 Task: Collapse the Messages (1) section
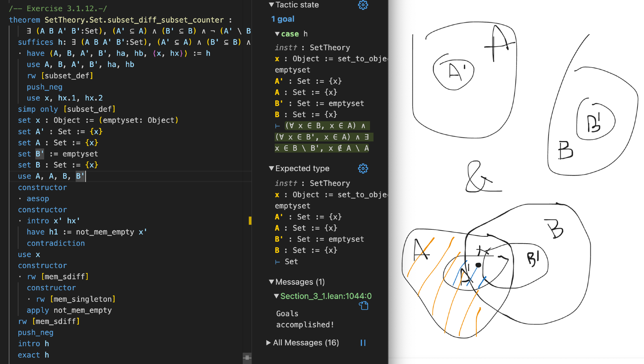(271, 282)
